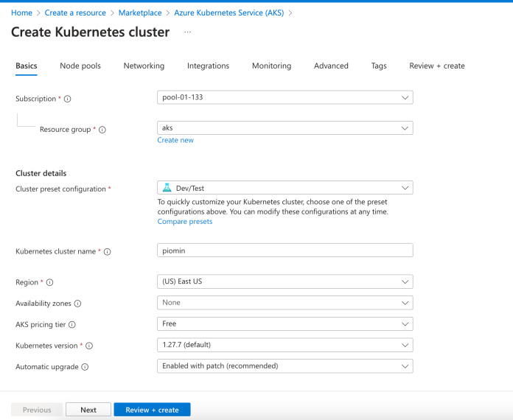Screen dimensions: 513x420
Task: Click the Subscription info icon
Action: click(x=67, y=99)
